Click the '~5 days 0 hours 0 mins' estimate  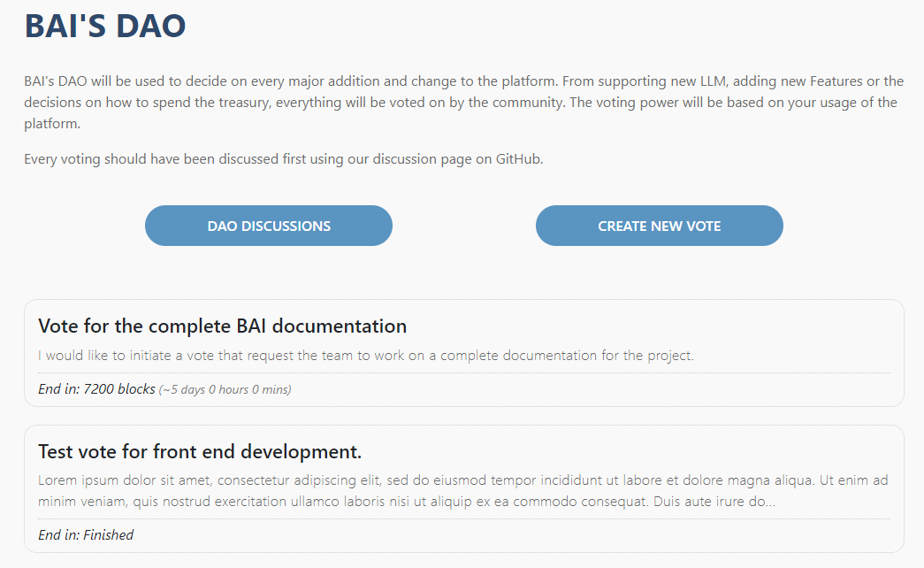point(225,389)
